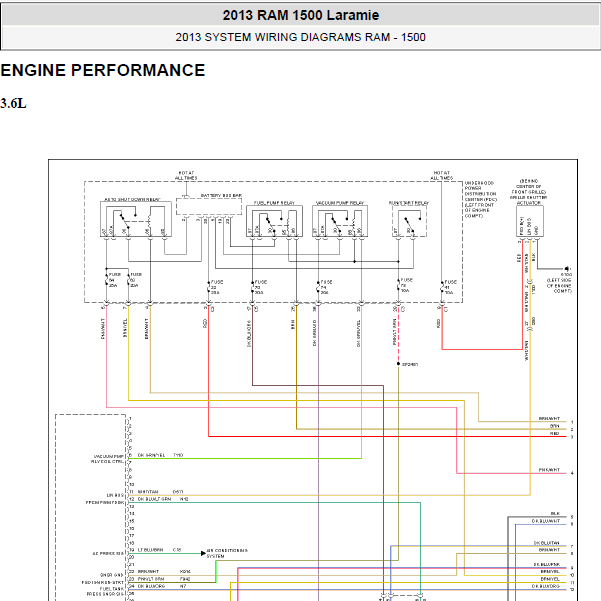Click the vertical 'PNK/WHT' wire label below PDC
Screen dimensions: 601x601
click(x=102, y=328)
